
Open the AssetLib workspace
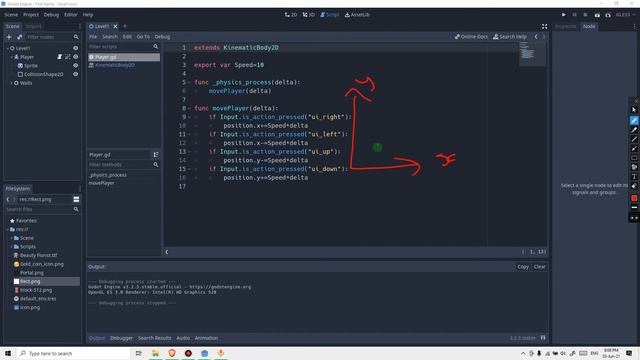[x=357, y=15]
